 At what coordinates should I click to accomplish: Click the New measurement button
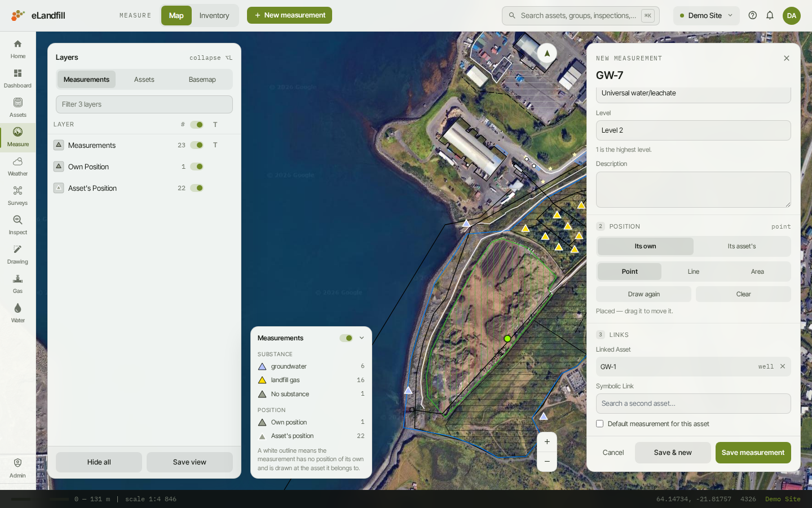coord(289,15)
